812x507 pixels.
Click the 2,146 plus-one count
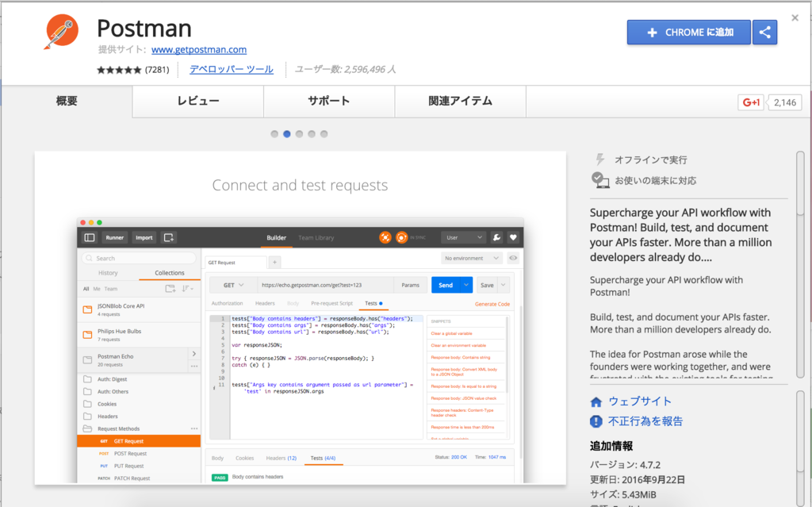(x=784, y=102)
